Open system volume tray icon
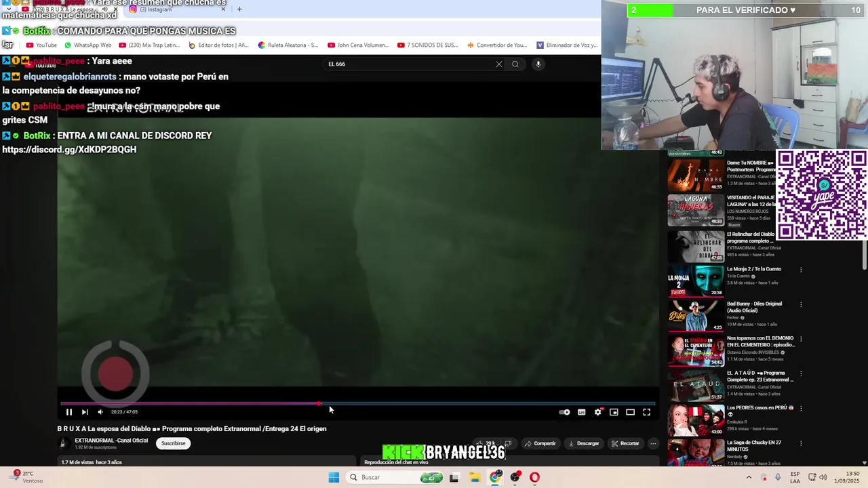This screenshot has height=488, width=868. pyautogui.click(x=823, y=477)
